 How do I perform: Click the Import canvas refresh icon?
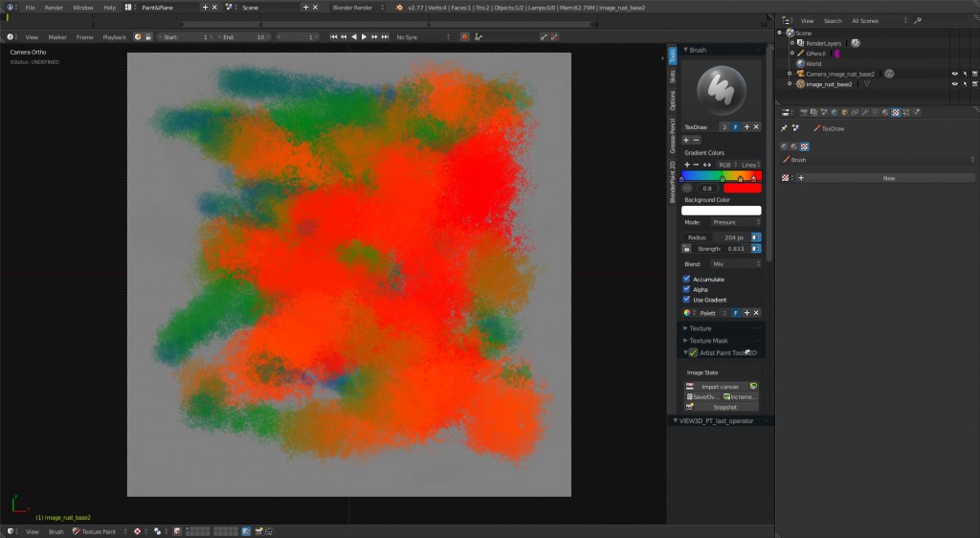coord(754,387)
